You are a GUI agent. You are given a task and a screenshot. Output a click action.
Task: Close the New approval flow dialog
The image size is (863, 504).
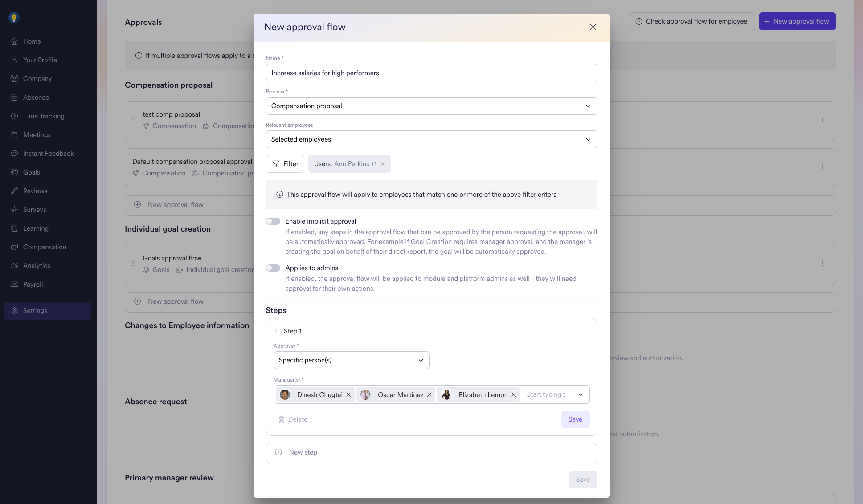pos(593,27)
